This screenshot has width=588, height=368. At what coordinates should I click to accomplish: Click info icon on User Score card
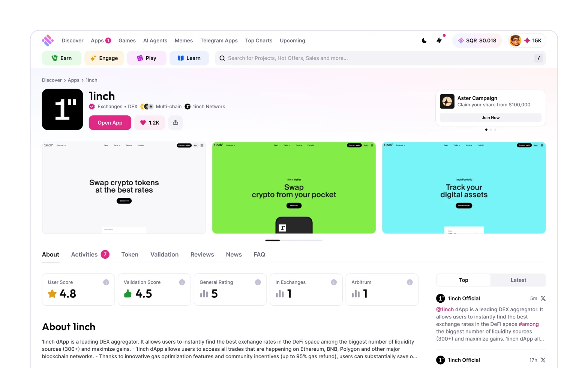(106, 282)
